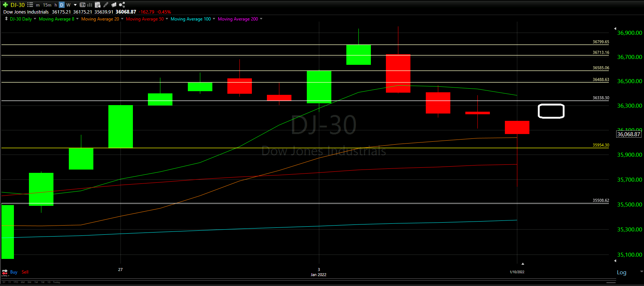
Task: Click the Dow Jones Industrials header name
Action: [26, 12]
